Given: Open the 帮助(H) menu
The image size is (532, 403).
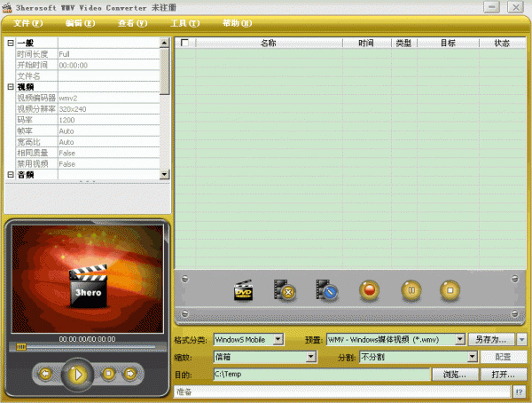Looking at the screenshot, I should (x=237, y=23).
